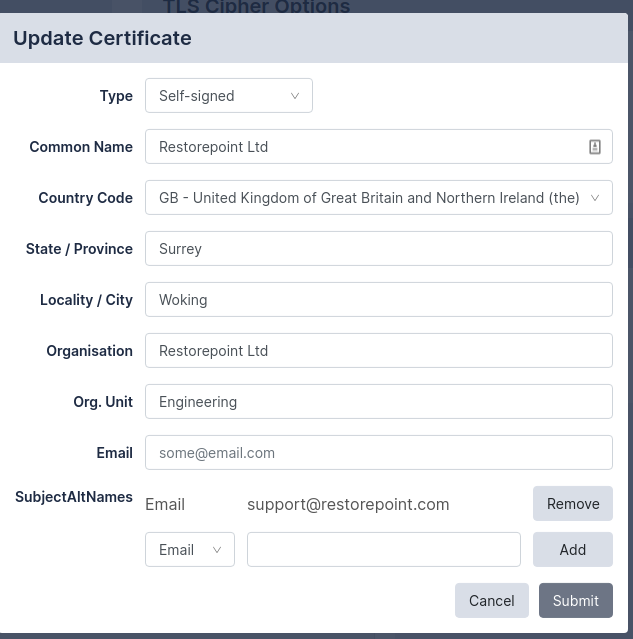Click the SubjectAltNames label
Viewport: 633px width, 639px height.
[74, 497]
